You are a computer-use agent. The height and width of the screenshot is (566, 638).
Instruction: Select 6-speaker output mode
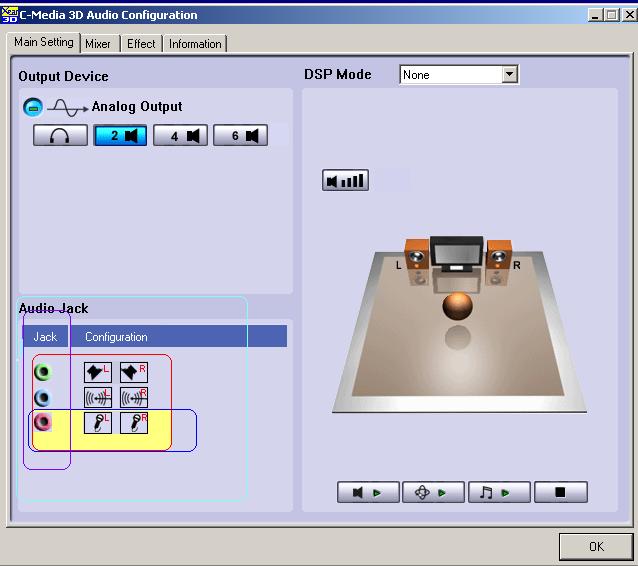pos(240,135)
